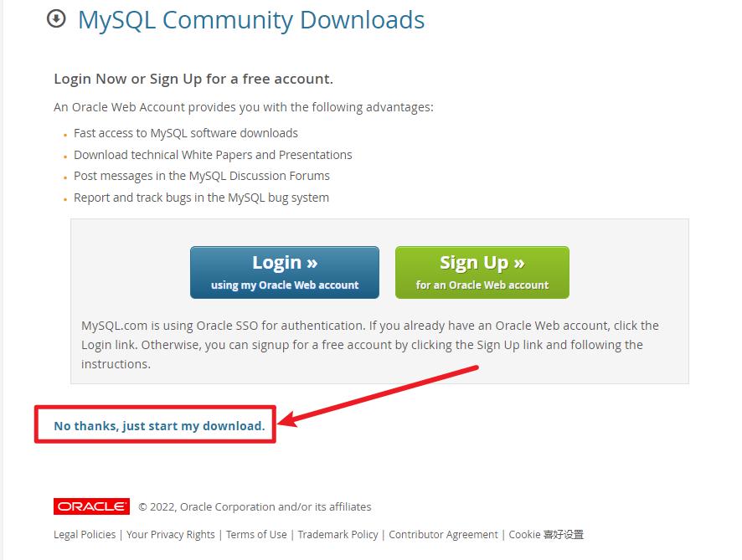Click the green Sign Up button
The width and height of the screenshot is (742, 560).
click(482, 272)
